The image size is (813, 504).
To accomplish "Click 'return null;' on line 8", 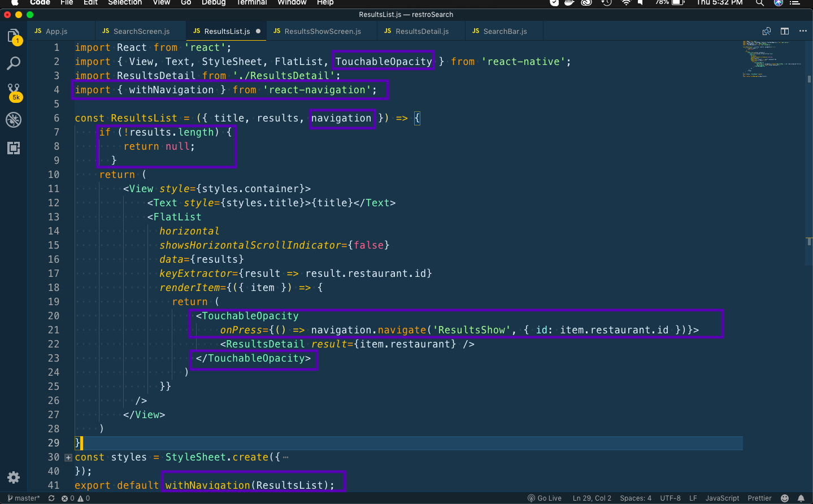I will 159,146.
